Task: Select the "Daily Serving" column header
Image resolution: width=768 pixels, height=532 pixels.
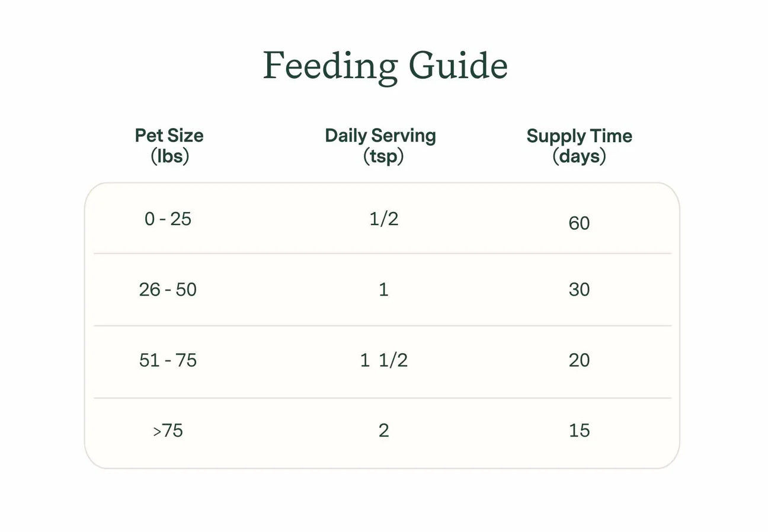Action: [380, 136]
